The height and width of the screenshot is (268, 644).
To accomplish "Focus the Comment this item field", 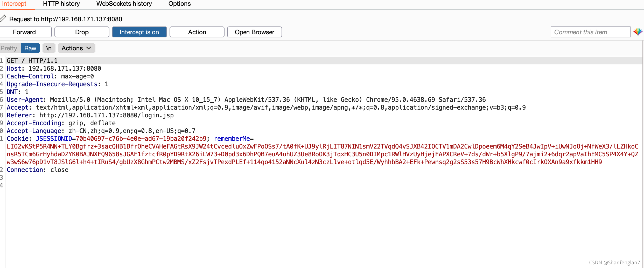I will (590, 32).
